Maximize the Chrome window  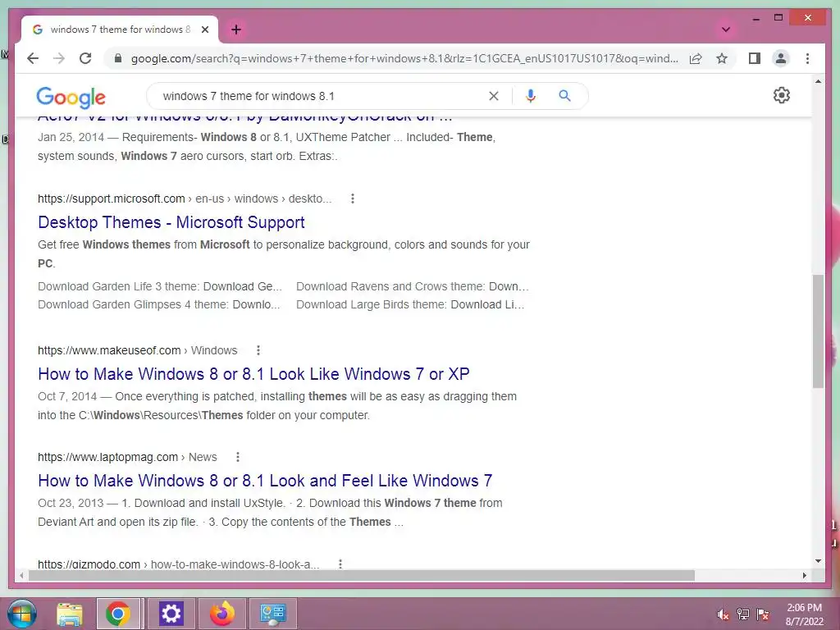coord(778,18)
